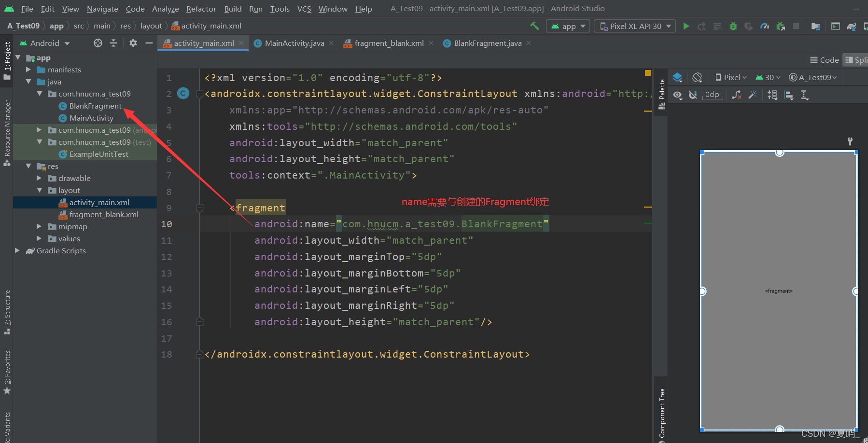Open Project Structure icon in toolbar
Image resolution: width=868 pixels, height=443 pixels.
816,26
